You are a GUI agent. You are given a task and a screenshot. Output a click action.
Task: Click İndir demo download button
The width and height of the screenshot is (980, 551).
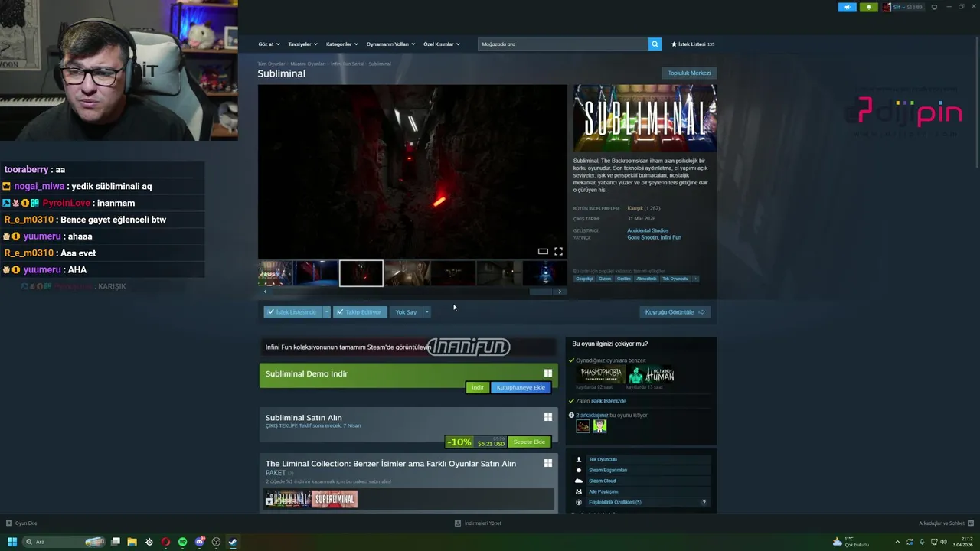[x=478, y=387]
